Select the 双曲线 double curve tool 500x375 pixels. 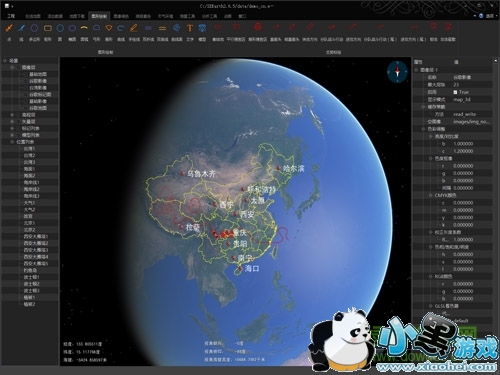click(162, 32)
